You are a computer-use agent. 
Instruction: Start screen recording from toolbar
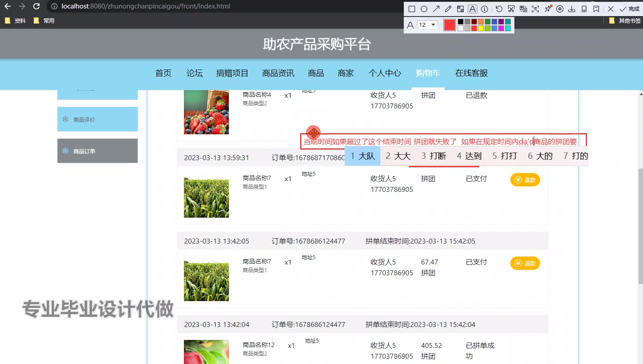[x=559, y=9]
